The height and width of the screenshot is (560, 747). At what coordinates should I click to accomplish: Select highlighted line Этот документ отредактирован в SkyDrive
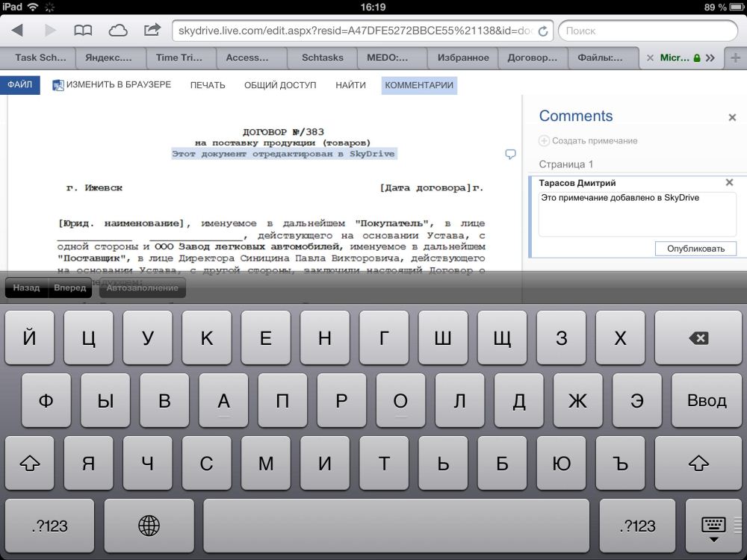pyautogui.click(x=283, y=154)
